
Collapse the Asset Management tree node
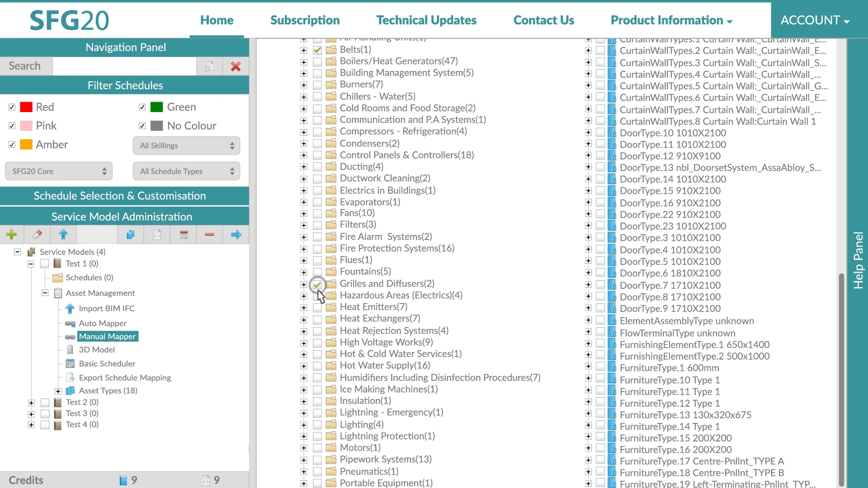45,293
